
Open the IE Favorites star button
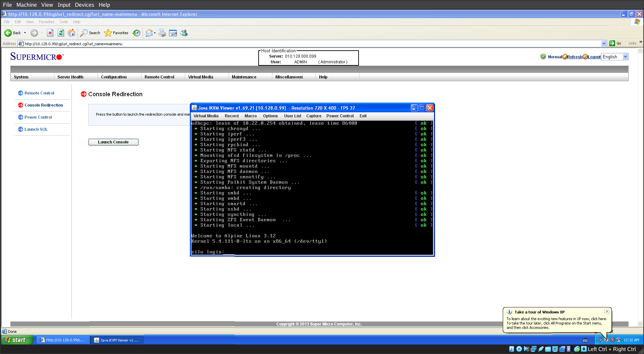point(116,33)
